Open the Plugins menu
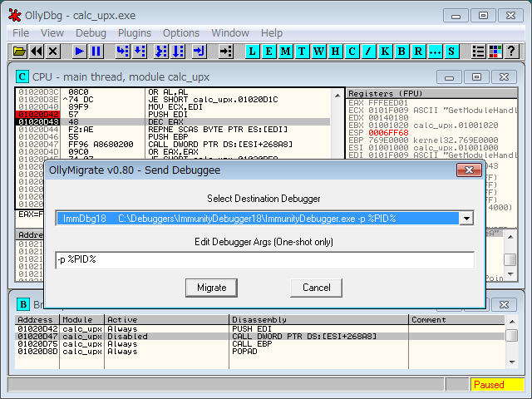The image size is (532, 399). click(x=135, y=33)
